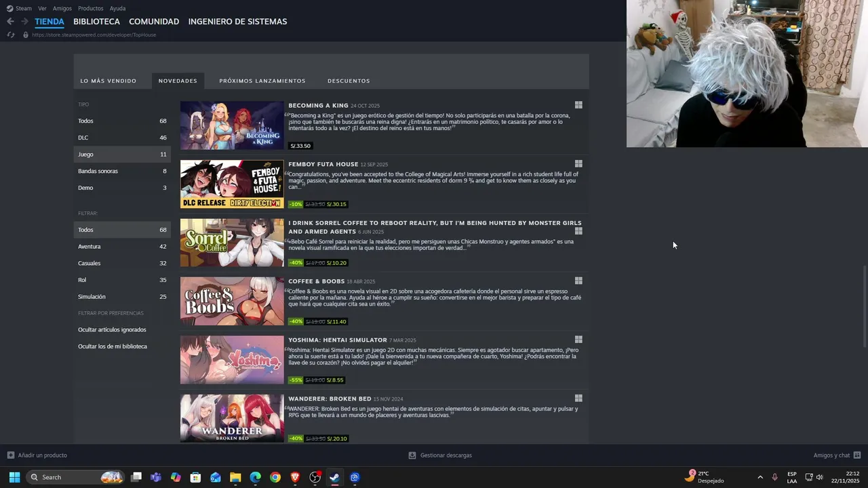
Task: Open Outlook from the taskbar
Action: coord(216,477)
